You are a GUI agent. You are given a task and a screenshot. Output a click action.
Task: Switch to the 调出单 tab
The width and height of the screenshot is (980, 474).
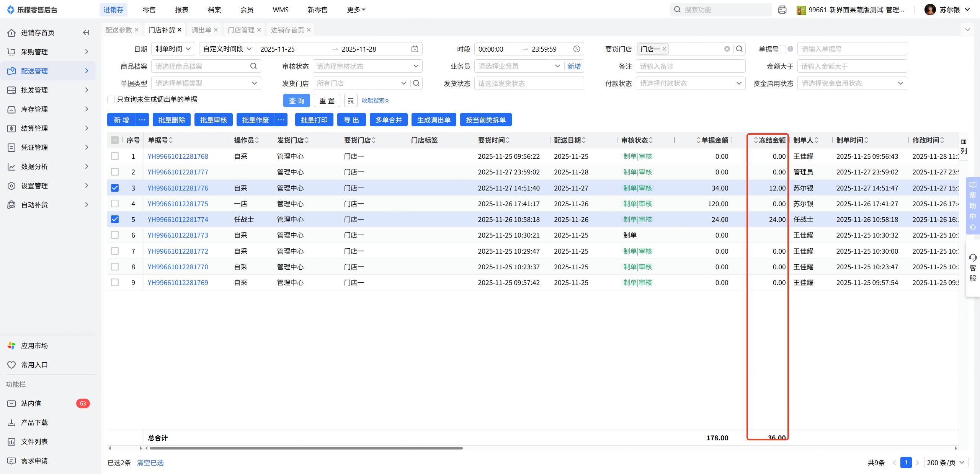tap(201, 30)
